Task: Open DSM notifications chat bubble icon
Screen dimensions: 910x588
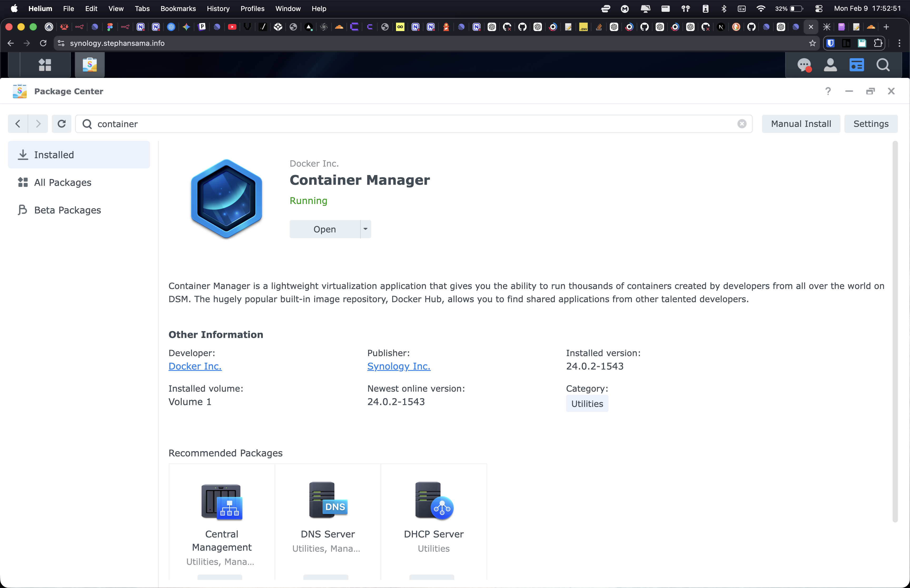Action: pyautogui.click(x=804, y=65)
